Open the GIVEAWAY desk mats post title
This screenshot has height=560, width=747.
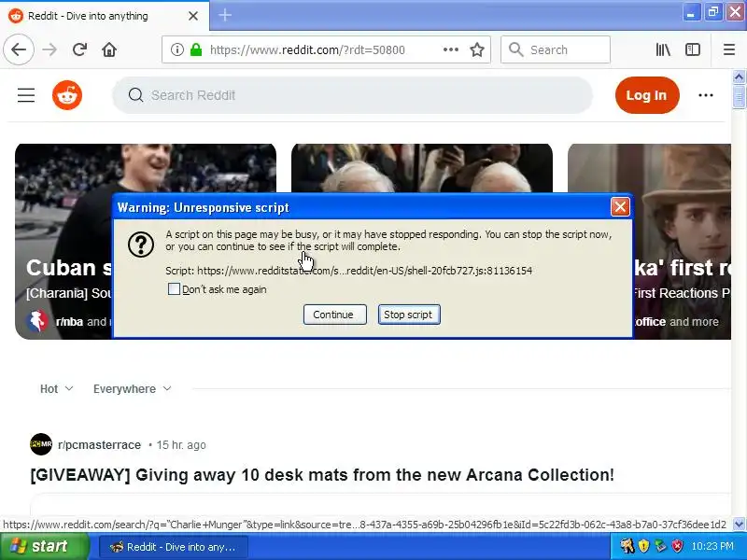point(322,475)
